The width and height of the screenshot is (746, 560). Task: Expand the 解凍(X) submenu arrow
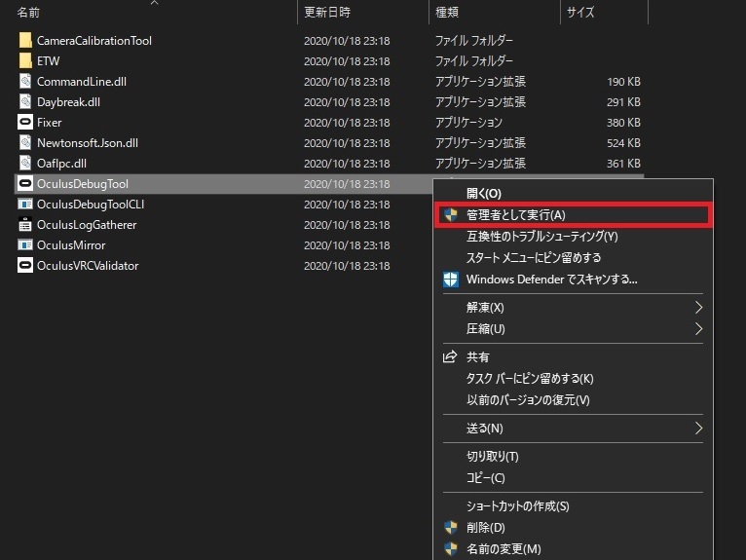(x=698, y=308)
